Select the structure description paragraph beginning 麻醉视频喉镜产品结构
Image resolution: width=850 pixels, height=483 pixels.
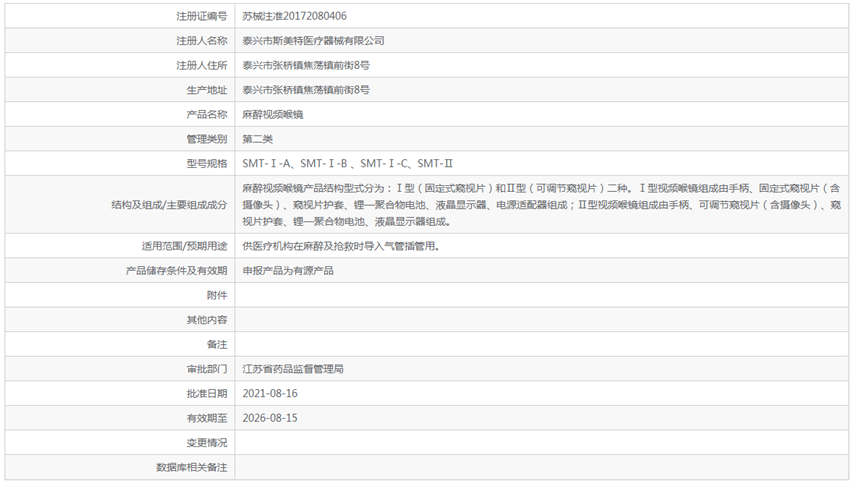542,205
